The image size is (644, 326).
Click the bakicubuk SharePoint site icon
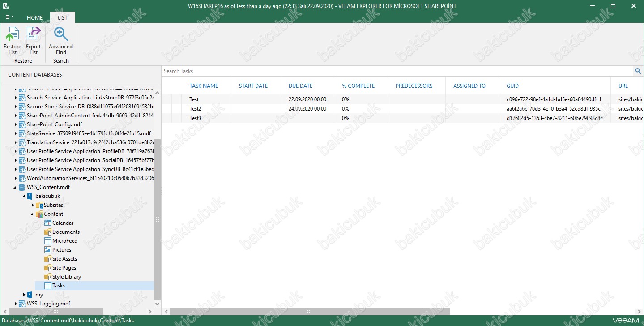coord(30,196)
